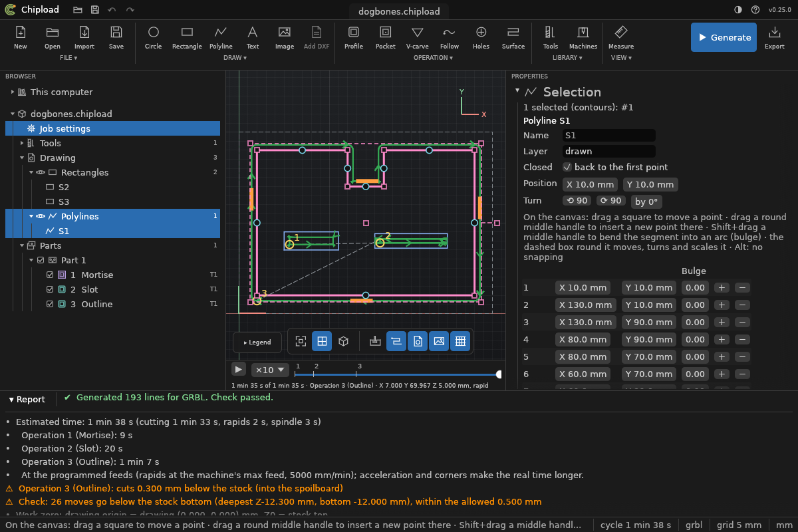Expand the This computer node
The height and width of the screenshot is (532, 798).
click(x=12, y=92)
